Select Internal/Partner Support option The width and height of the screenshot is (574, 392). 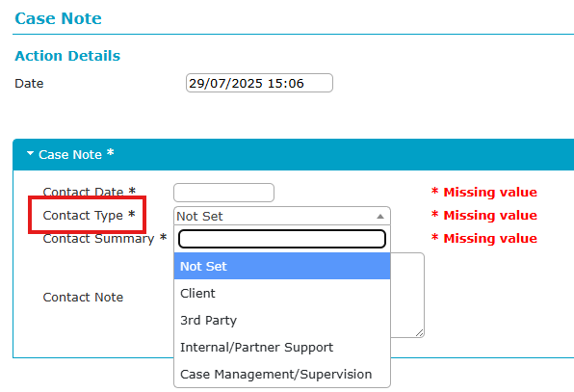[x=282, y=347]
